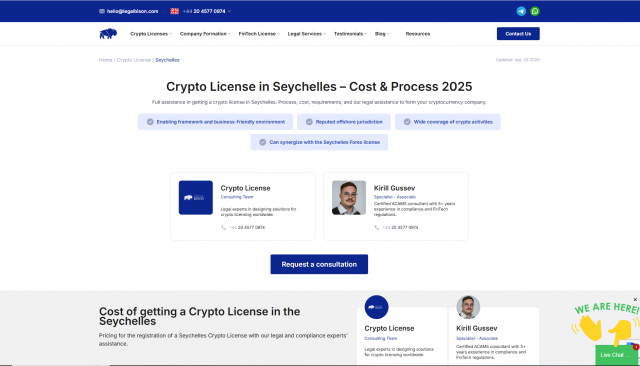Click checkmark icon on 'Can synergize' badge
The width and height of the screenshot is (640, 366).
[263, 142]
